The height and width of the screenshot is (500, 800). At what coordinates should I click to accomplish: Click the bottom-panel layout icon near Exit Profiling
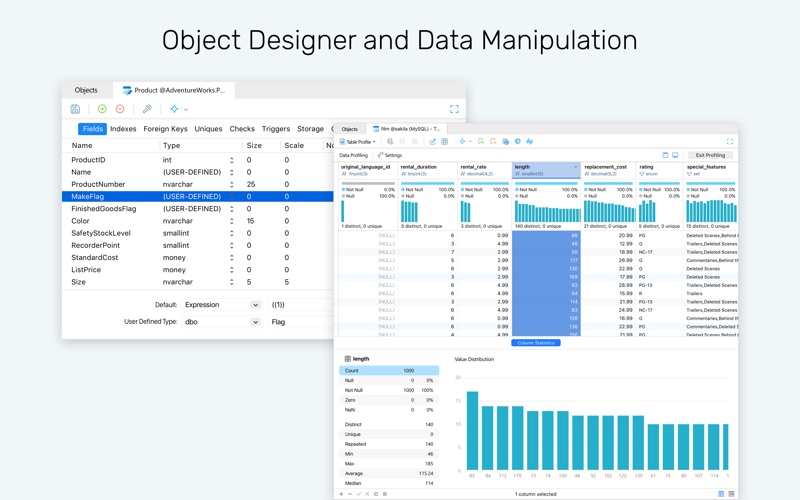pos(675,155)
